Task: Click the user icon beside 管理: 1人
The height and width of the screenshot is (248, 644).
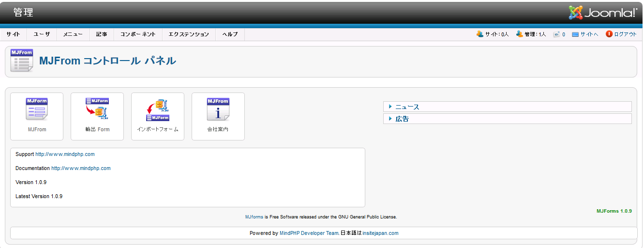Action: [x=520, y=34]
